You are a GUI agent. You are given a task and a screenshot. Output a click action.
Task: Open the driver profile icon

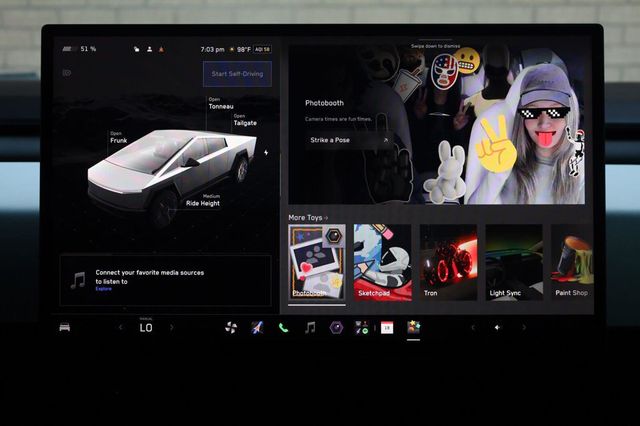[x=149, y=49]
